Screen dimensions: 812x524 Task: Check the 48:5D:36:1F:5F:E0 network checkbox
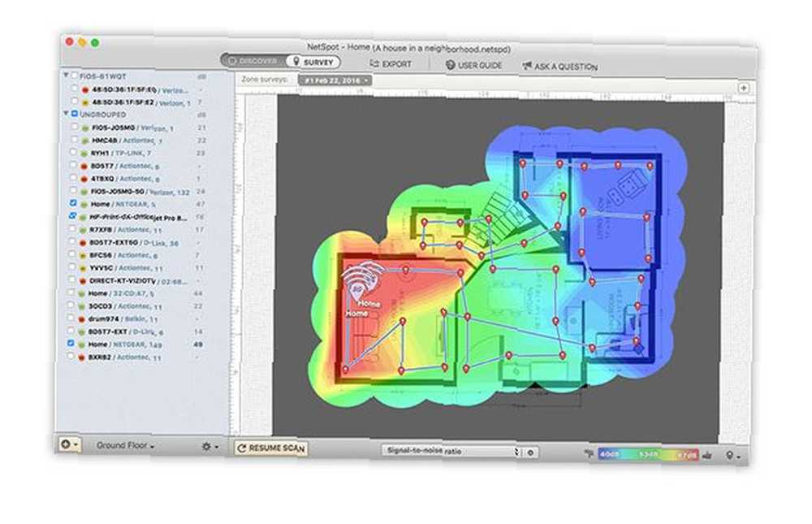tap(75, 89)
